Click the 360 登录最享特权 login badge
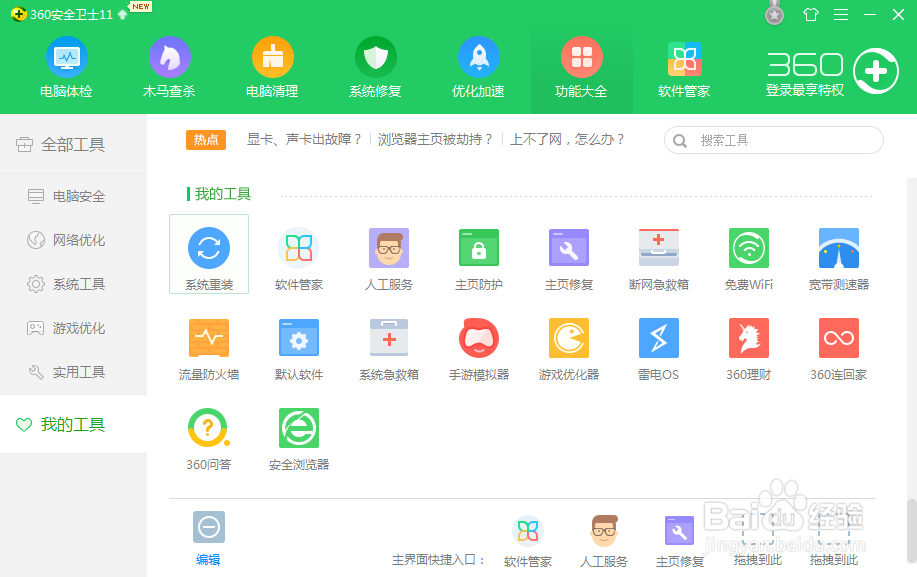Screen dimensions: 917x577 tap(832, 72)
